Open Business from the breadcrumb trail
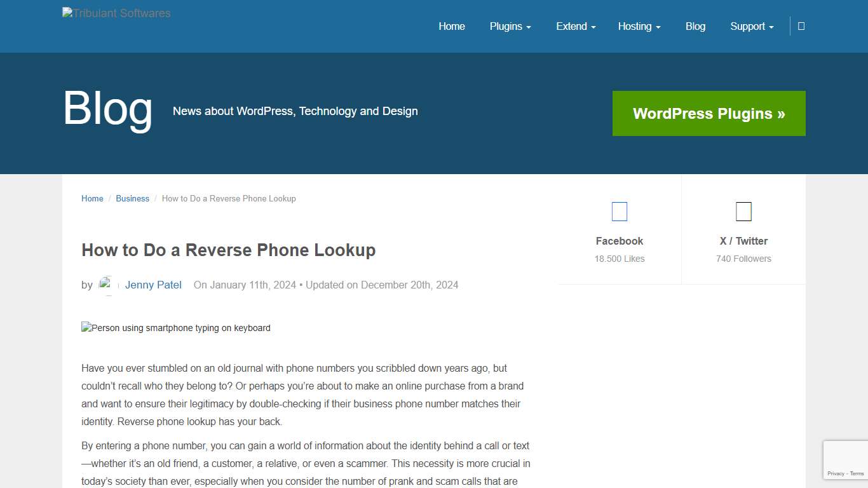This screenshot has width=868, height=488. 132,198
